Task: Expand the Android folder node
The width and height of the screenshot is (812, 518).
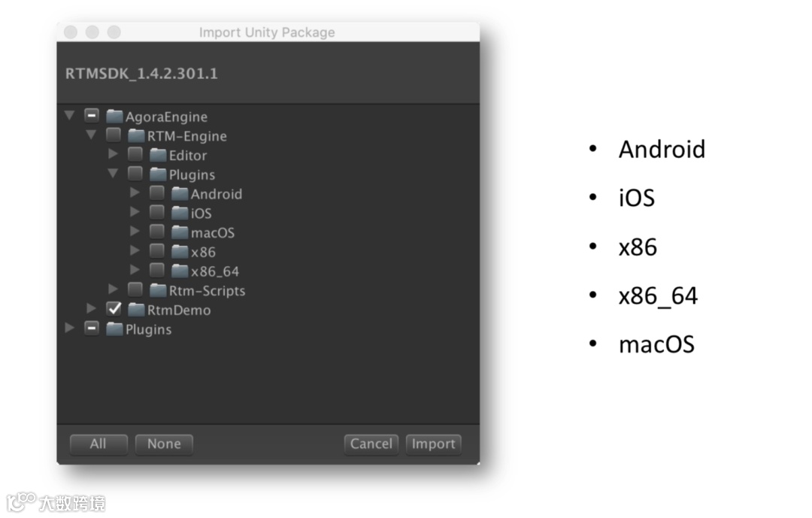Action: coord(135,192)
